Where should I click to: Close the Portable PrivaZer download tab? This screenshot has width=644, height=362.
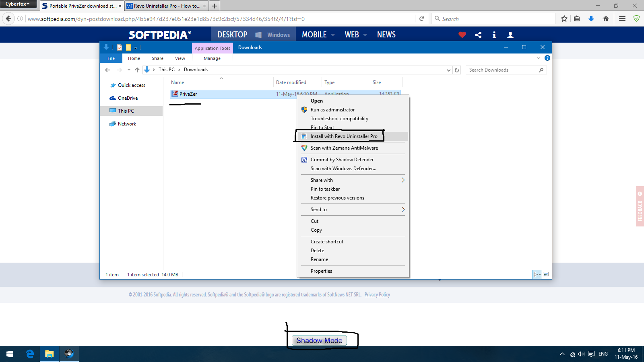(120, 6)
